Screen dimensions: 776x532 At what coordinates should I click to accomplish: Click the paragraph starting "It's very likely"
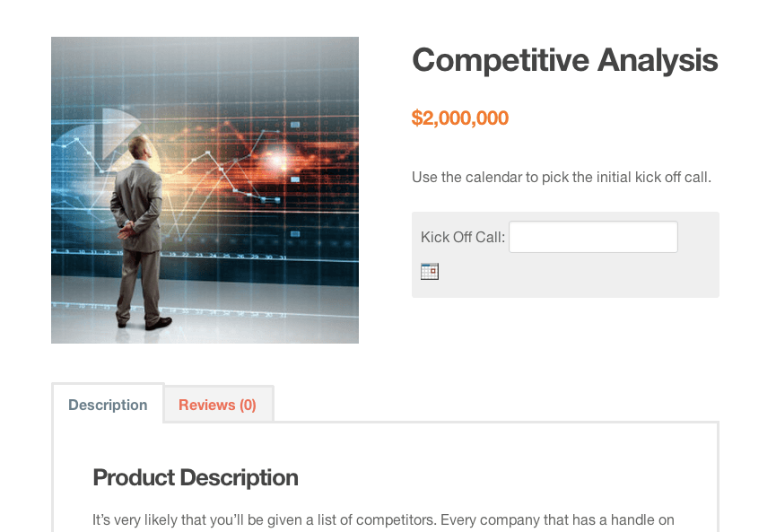[383, 519]
